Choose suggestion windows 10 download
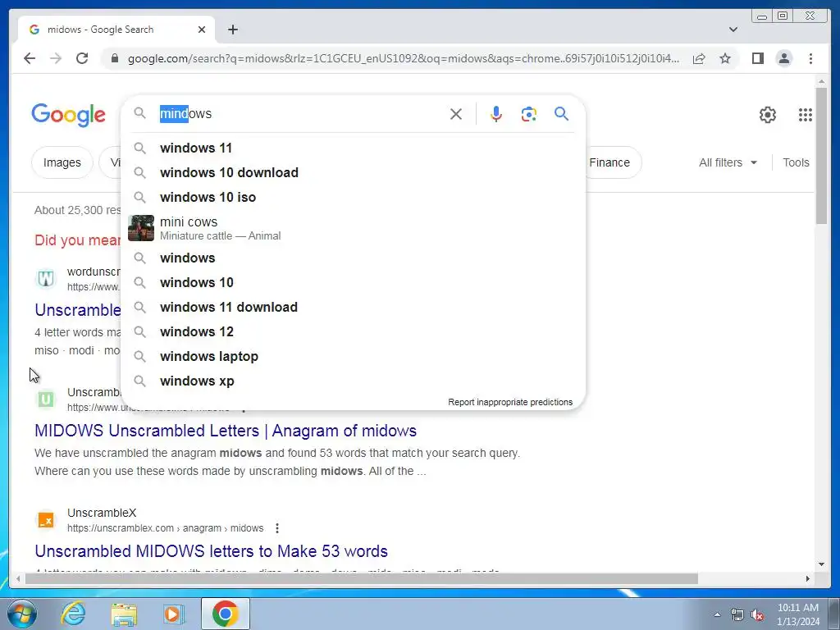 click(354, 172)
